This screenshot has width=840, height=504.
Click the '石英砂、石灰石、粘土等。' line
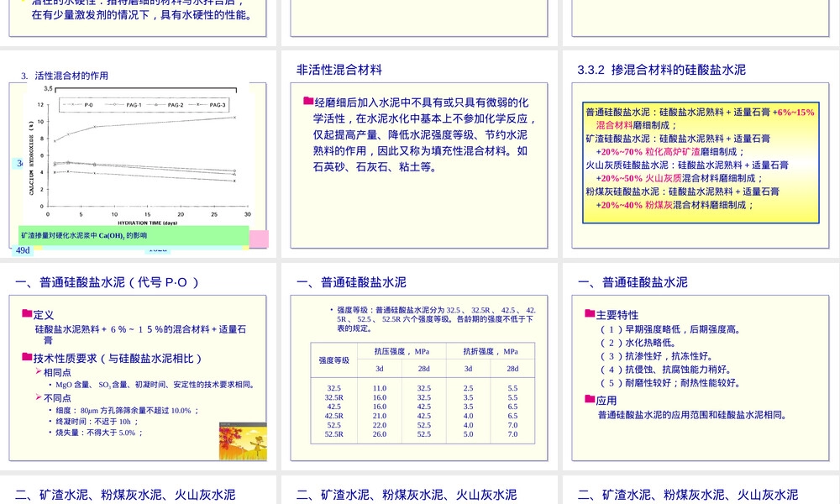[375, 166]
